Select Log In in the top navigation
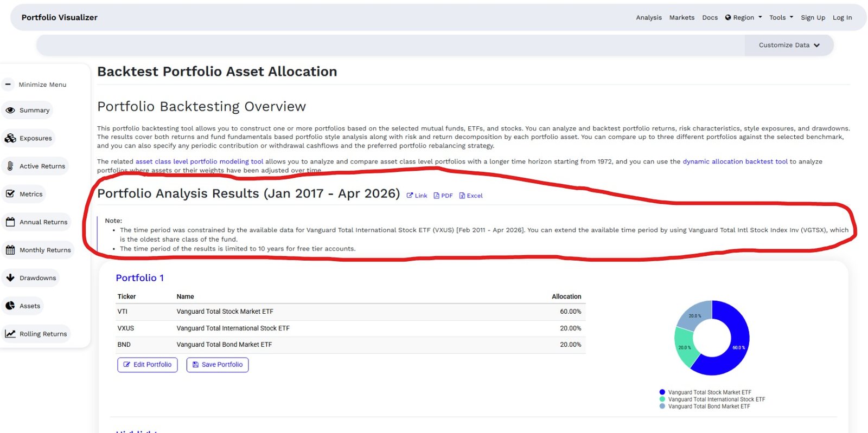The height and width of the screenshot is (433, 868). tap(842, 17)
